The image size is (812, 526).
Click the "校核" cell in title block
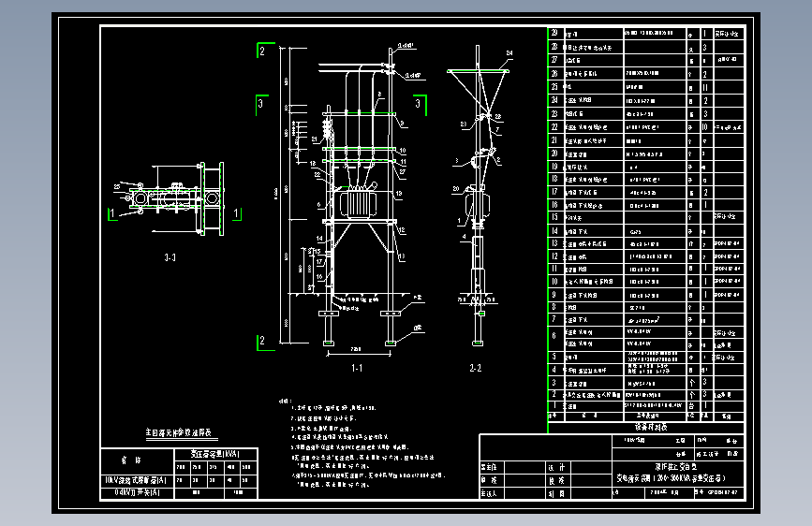(556, 480)
